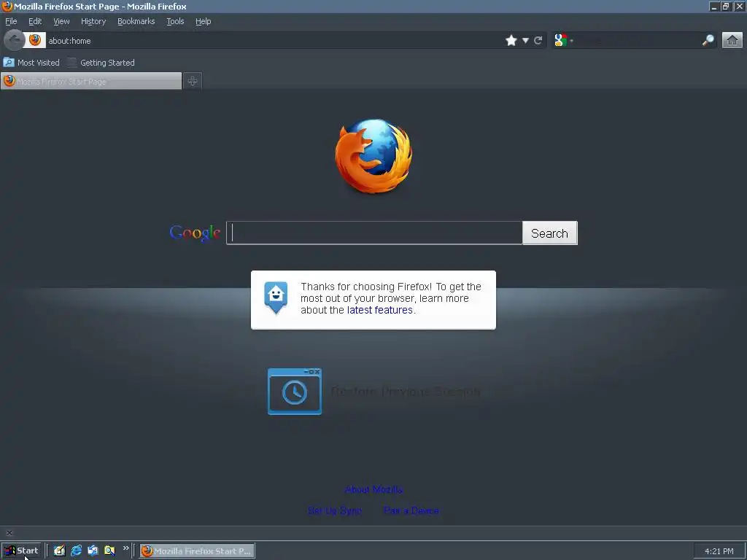The height and width of the screenshot is (560, 747).
Task: Open the View menu
Action: [61, 21]
